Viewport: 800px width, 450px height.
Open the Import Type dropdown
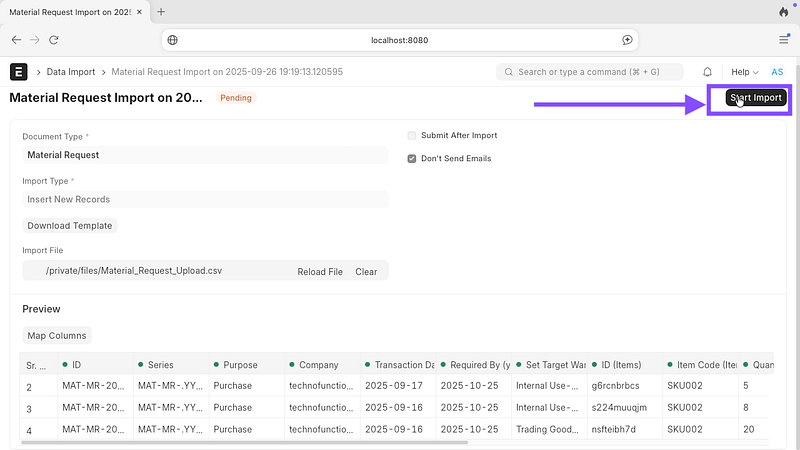pos(205,199)
